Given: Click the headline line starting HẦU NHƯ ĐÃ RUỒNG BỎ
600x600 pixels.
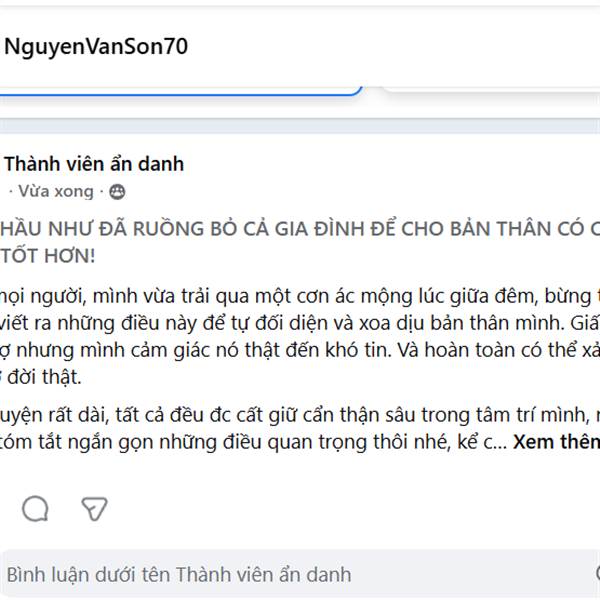Looking at the screenshot, I should [300, 228].
